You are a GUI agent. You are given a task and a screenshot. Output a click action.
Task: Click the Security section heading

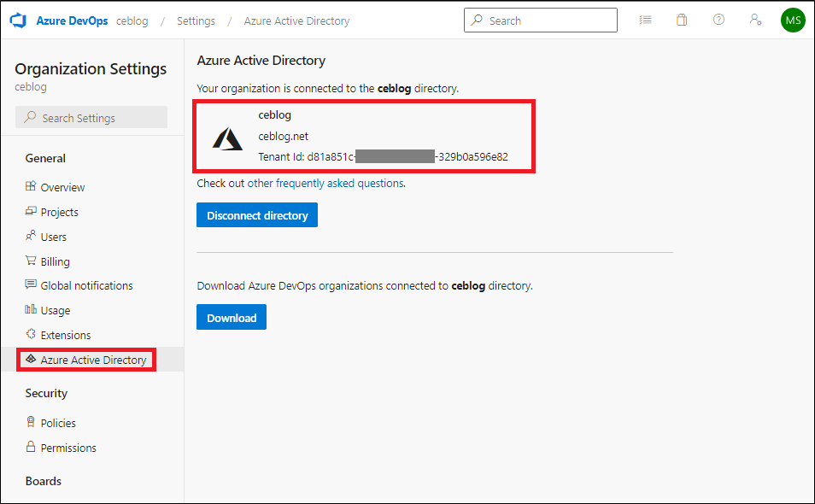click(46, 393)
